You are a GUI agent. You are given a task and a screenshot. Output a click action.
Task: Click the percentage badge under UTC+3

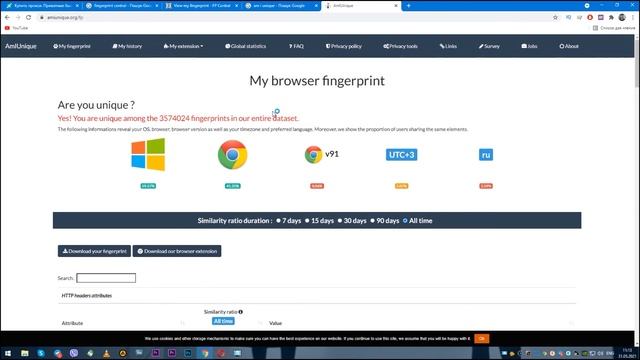(402, 186)
